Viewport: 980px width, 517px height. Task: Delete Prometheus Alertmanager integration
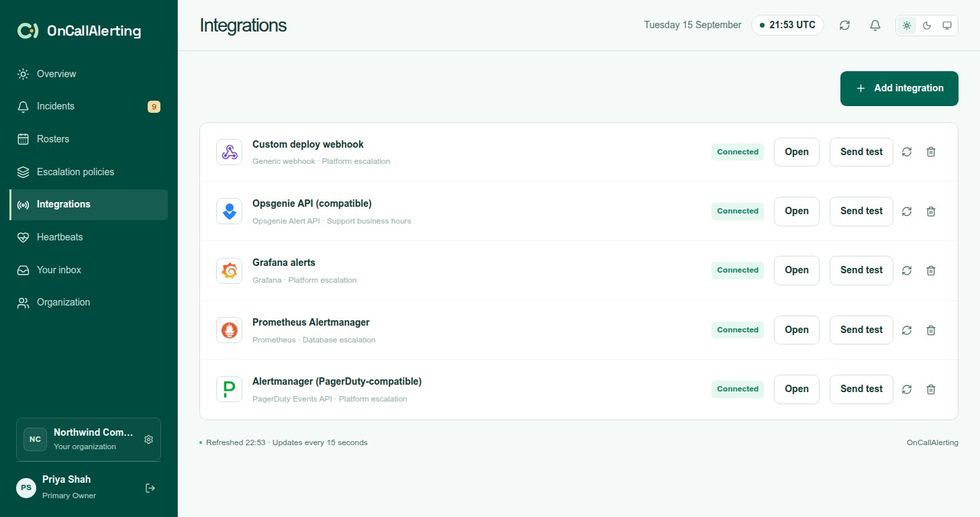(931, 330)
